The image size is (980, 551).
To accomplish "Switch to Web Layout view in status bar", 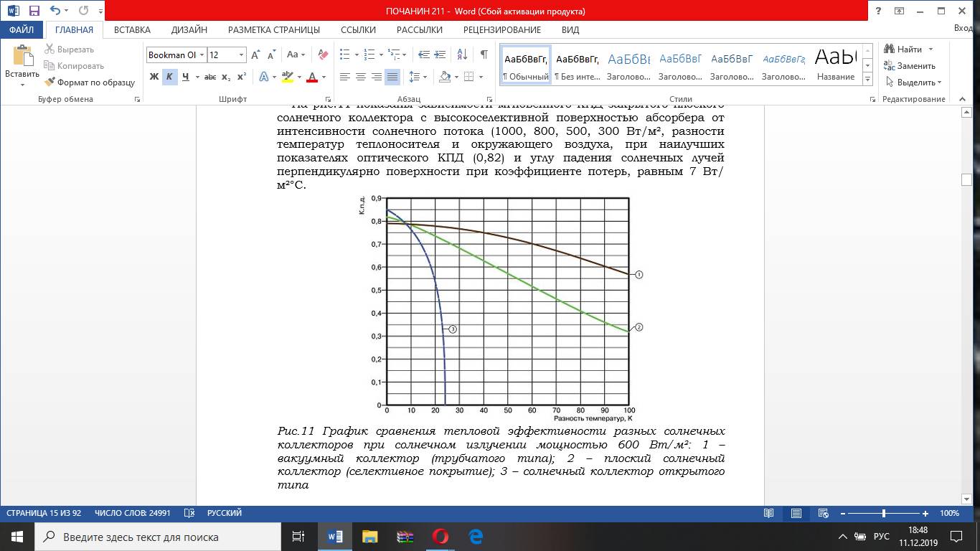I will (x=824, y=514).
